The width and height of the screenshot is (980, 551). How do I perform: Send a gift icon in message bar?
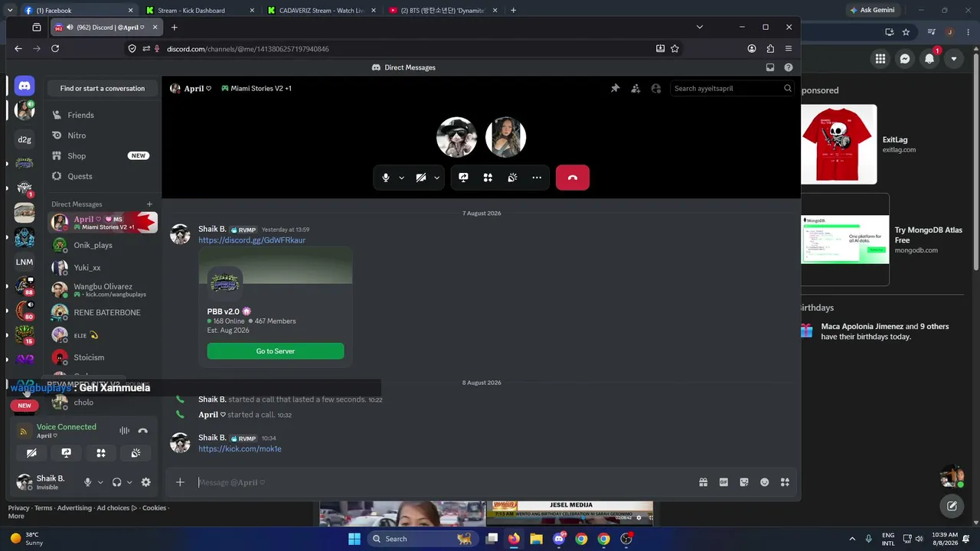point(703,482)
